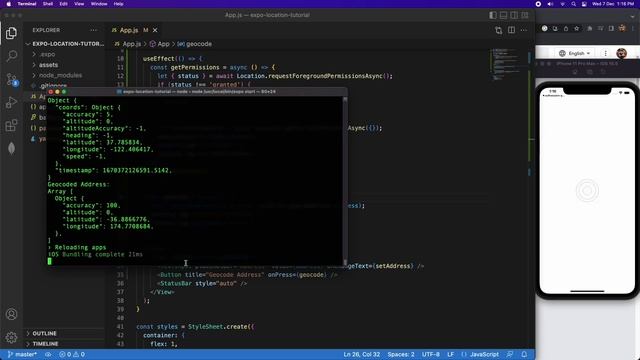Toggle bottom panel layout icon
Viewport: 640px width, 360px height.
504,15
